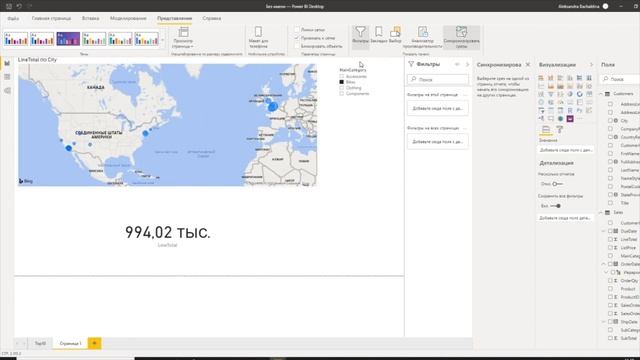Select the pie chart visualization icon
Screen dimensions: 640x360
570,94
